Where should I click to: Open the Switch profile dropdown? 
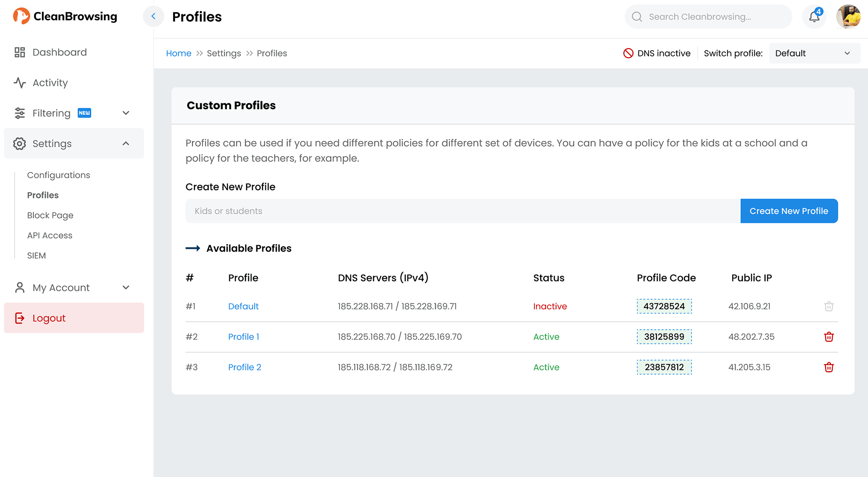814,53
